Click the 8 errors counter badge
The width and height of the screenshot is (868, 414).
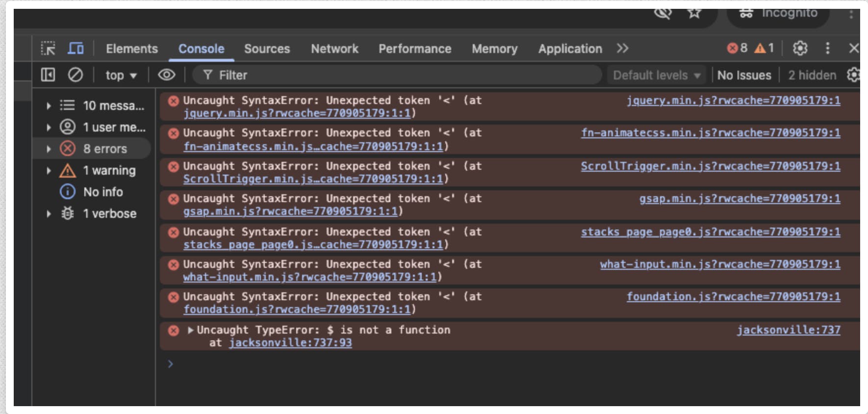point(738,48)
